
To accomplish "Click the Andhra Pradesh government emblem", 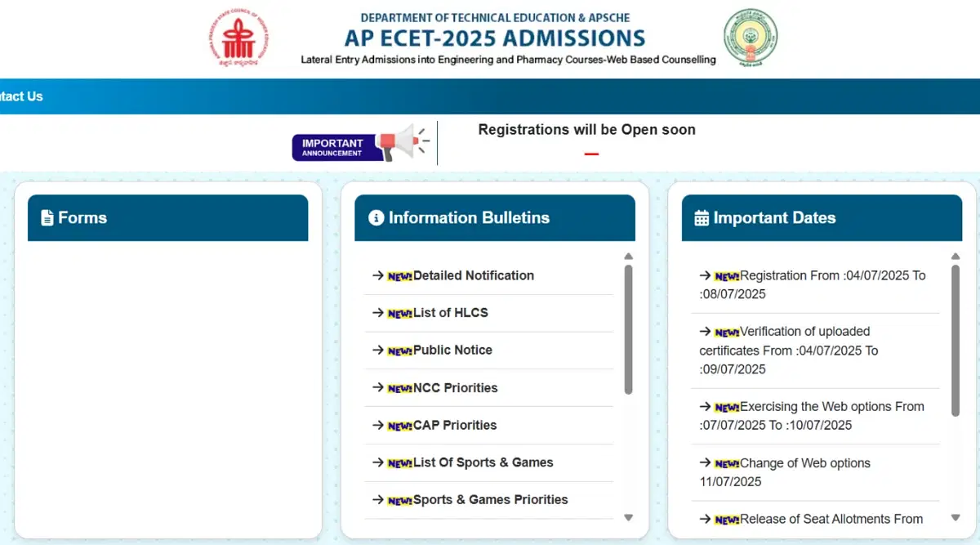I will [751, 38].
